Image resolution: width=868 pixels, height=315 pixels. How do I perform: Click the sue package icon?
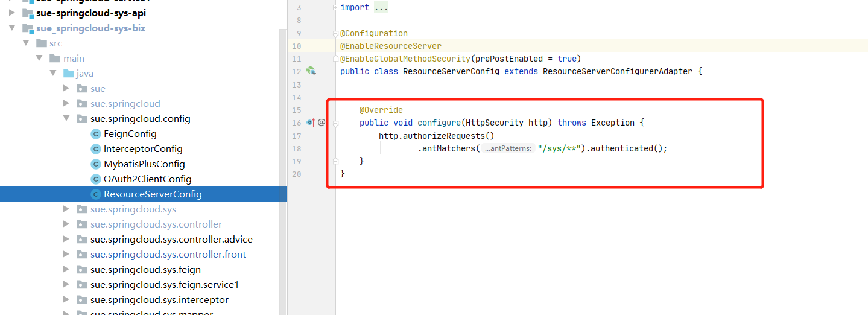tap(82, 89)
